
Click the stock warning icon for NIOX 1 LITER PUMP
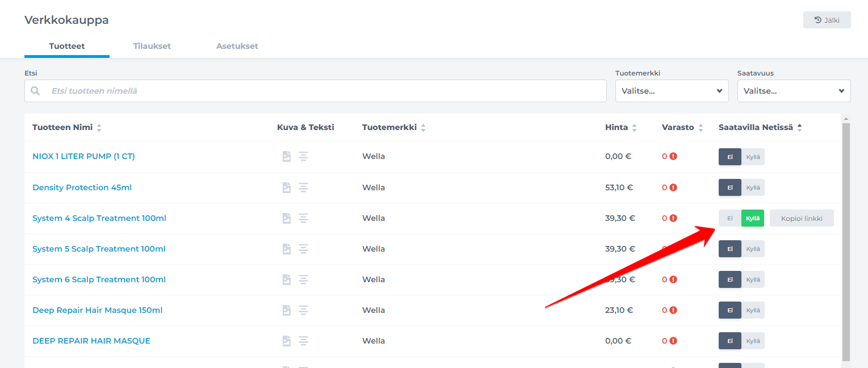673,156
